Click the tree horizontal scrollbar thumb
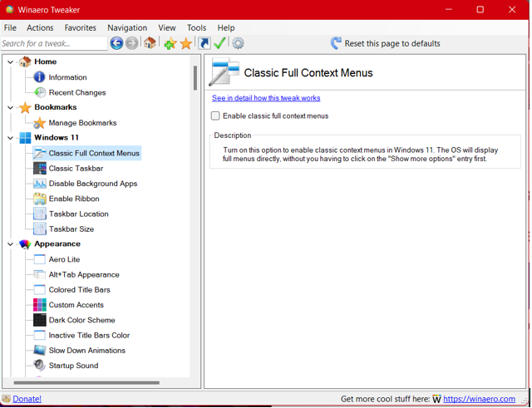Screen dimensions: 532x408 pyautogui.click(x=86, y=383)
